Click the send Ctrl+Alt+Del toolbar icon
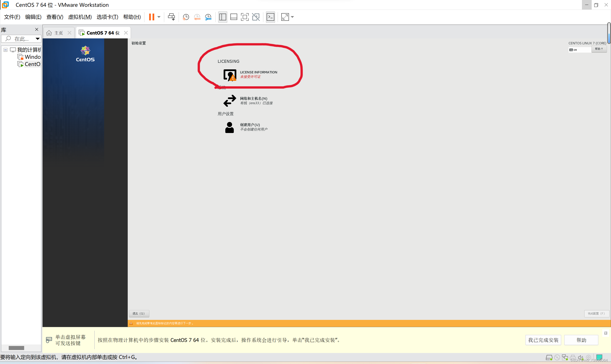The height and width of the screenshot is (364, 611). 171,17
